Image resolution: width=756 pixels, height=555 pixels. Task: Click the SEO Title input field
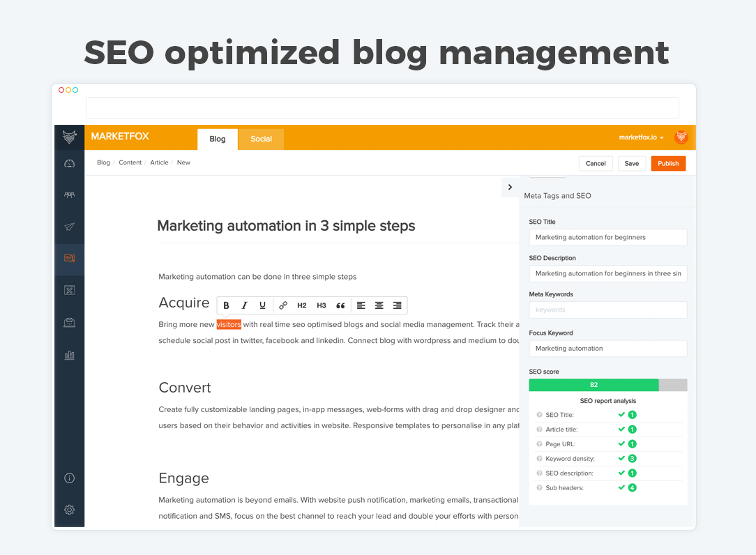608,237
